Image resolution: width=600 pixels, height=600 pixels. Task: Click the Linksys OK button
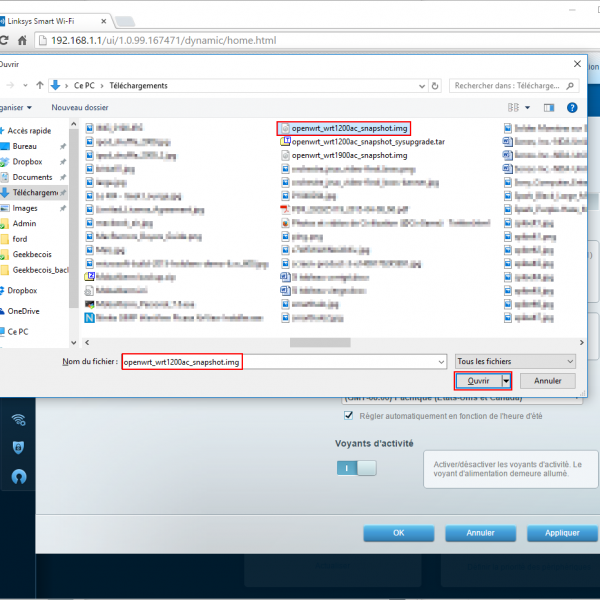pyautogui.click(x=398, y=533)
